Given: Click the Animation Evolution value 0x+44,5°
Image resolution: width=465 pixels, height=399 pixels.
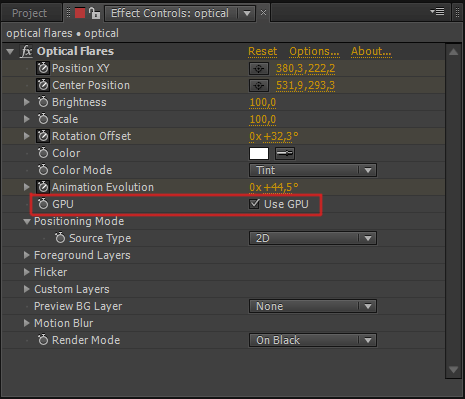Looking at the screenshot, I should (274, 187).
